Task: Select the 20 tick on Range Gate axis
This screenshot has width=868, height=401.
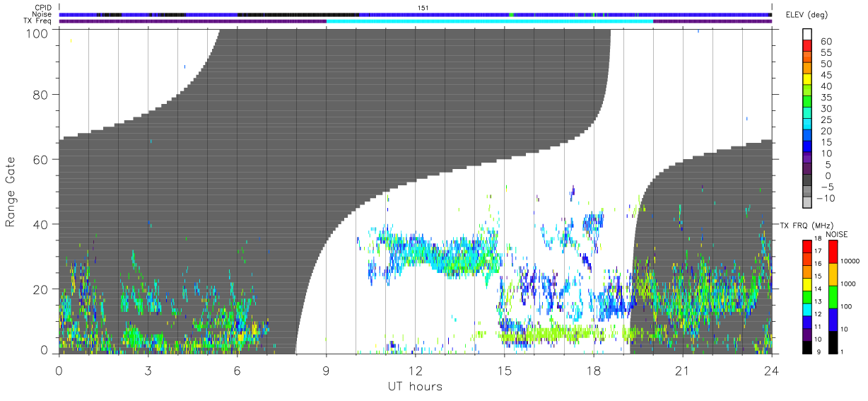Action: [x=42, y=289]
